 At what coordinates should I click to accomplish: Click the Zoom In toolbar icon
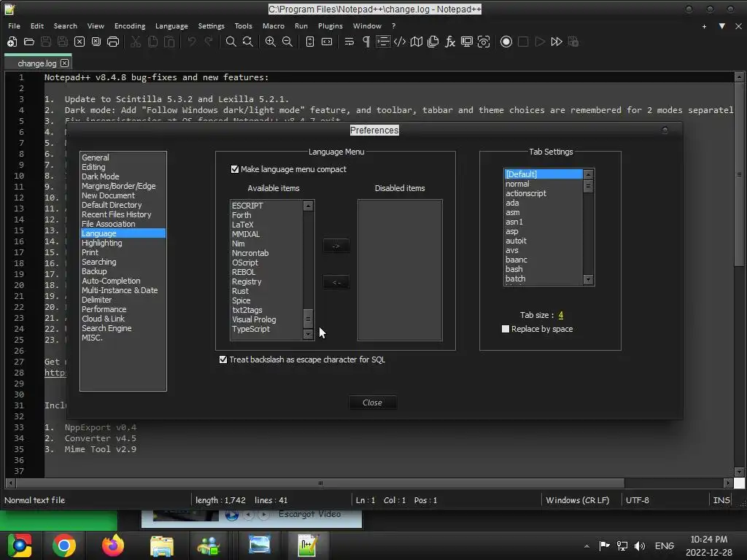pyautogui.click(x=270, y=42)
